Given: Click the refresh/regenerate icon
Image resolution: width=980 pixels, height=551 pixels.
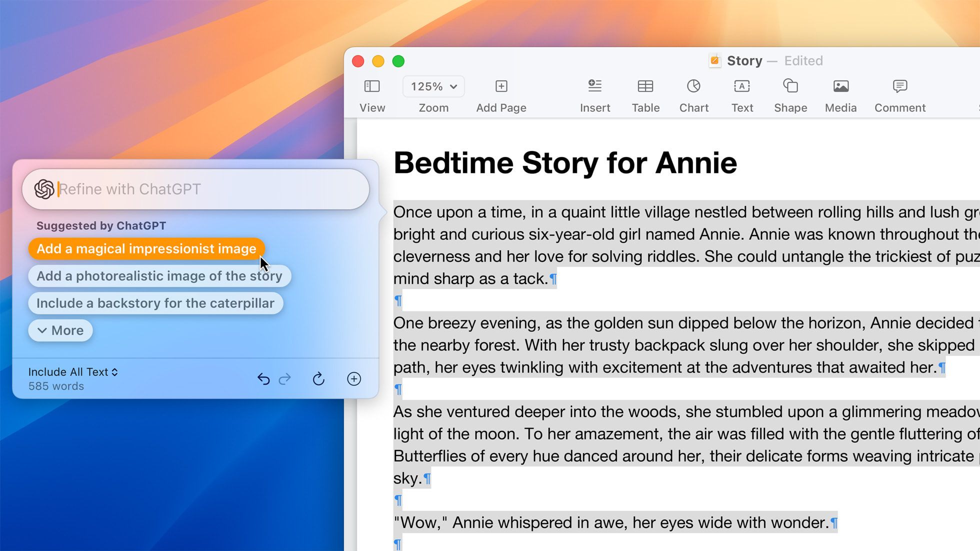Looking at the screenshot, I should click(x=318, y=378).
